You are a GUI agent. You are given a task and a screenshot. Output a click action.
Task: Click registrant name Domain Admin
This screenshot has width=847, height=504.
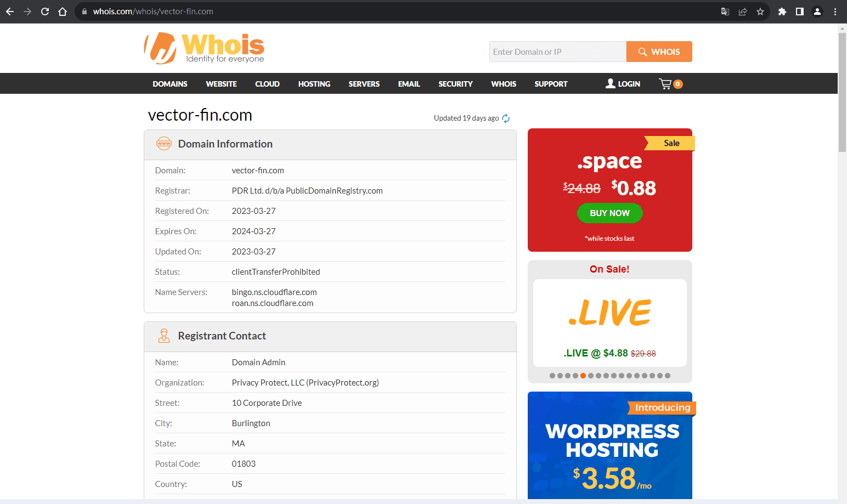tap(258, 363)
